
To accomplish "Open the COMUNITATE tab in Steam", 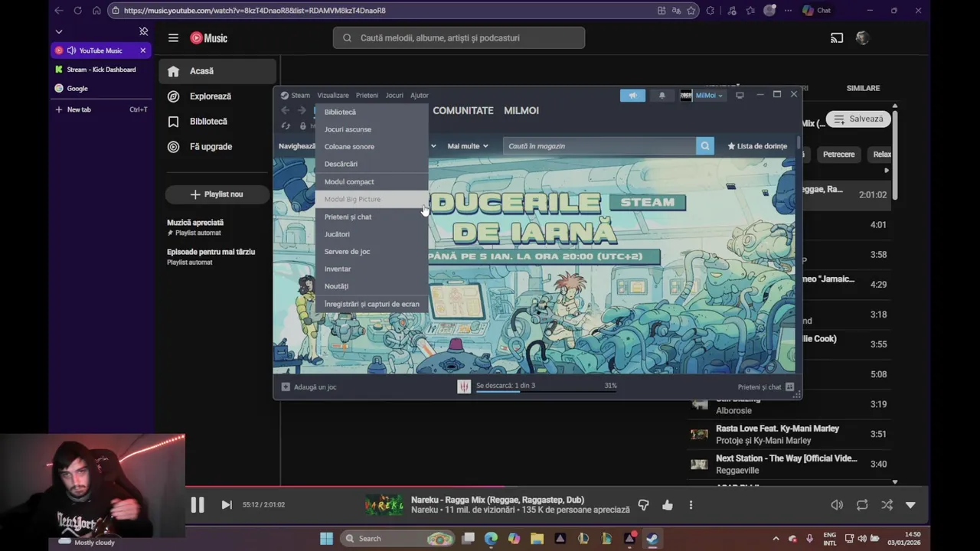I will 463,111.
